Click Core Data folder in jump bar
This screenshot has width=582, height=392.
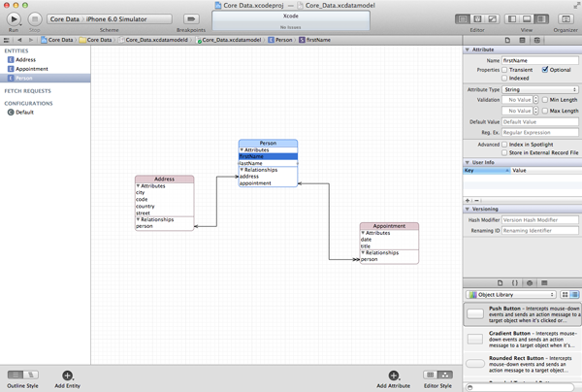[x=95, y=40]
